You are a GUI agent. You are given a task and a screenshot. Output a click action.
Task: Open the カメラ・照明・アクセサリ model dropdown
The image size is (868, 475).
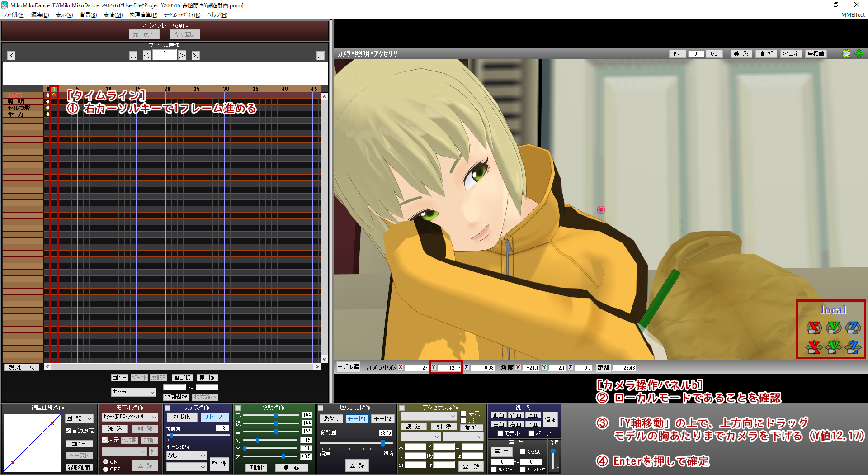click(129, 417)
